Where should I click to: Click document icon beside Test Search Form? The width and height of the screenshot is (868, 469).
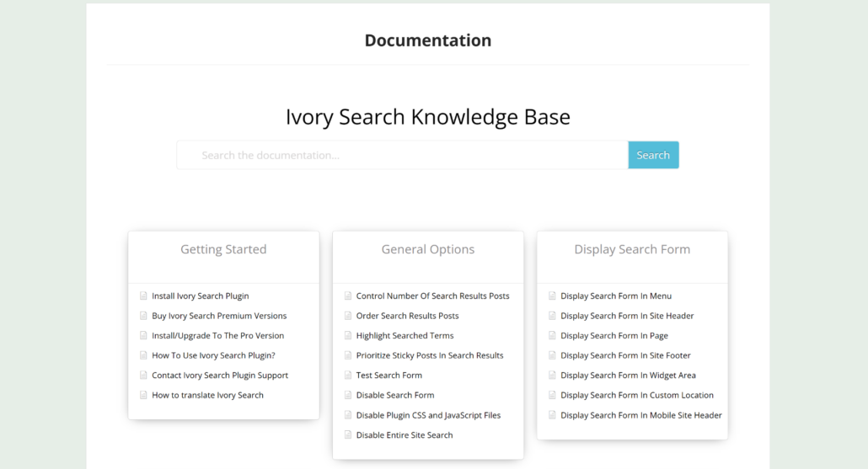tap(348, 376)
